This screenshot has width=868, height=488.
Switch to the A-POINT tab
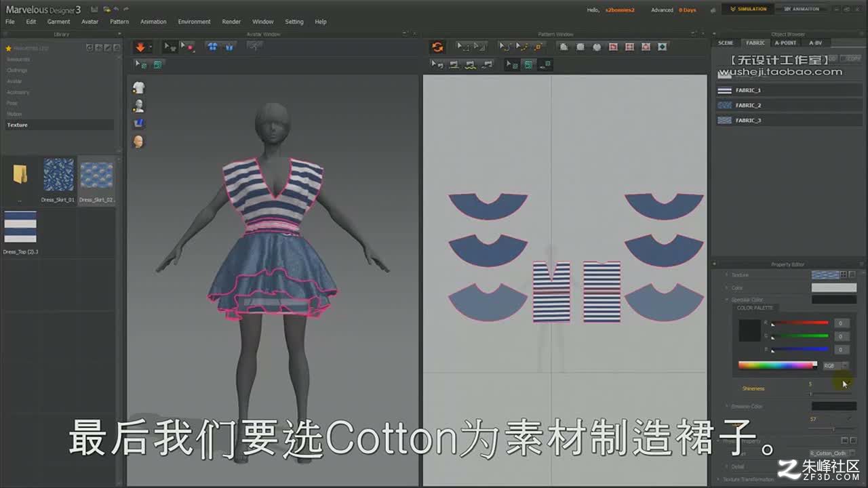click(785, 43)
